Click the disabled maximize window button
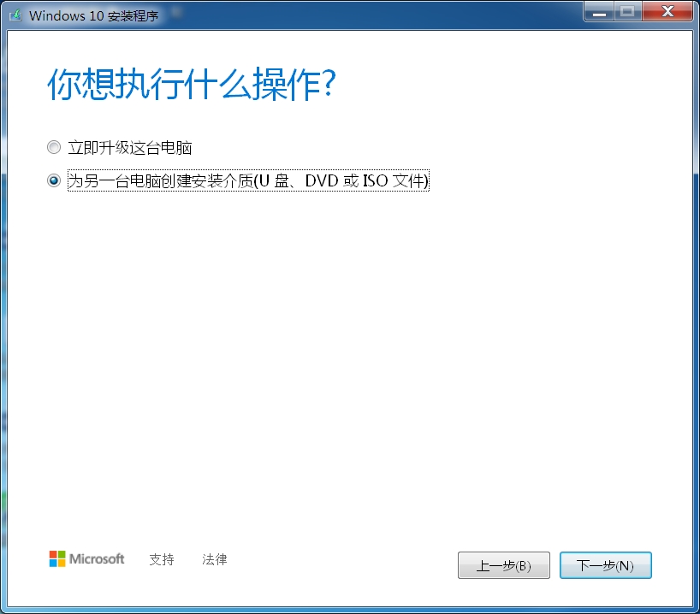 pyautogui.click(x=627, y=12)
